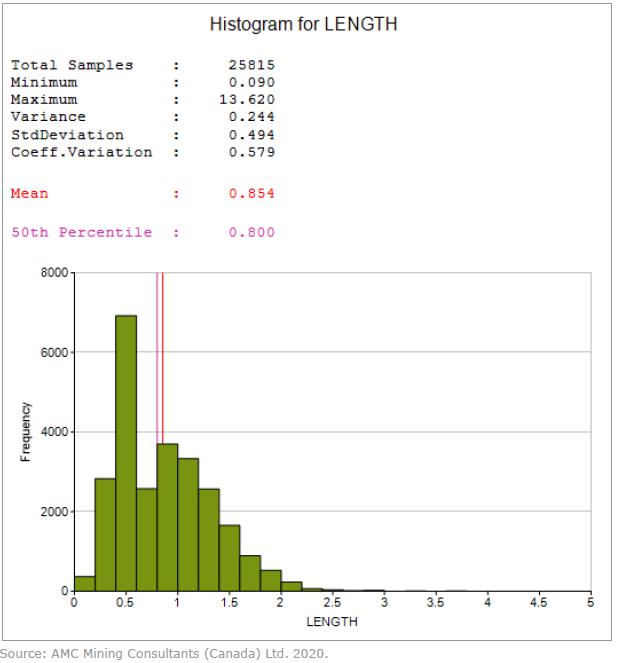The width and height of the screenshot is (617, 663).
Task: Select the histogram bar just left of 1
Action: click(x=167, y=520)
